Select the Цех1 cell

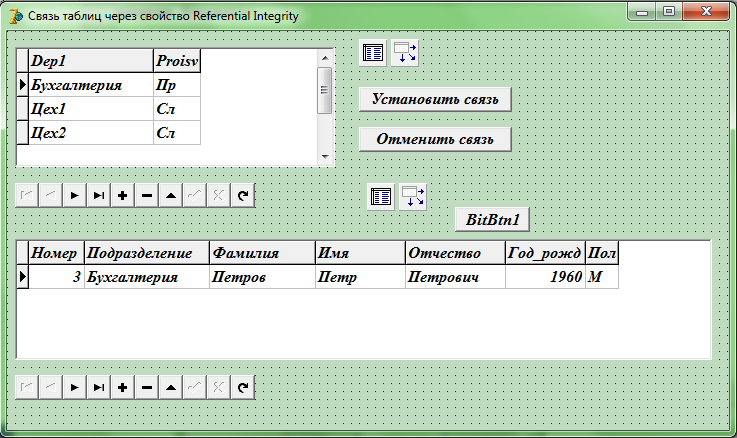(91, 109)
